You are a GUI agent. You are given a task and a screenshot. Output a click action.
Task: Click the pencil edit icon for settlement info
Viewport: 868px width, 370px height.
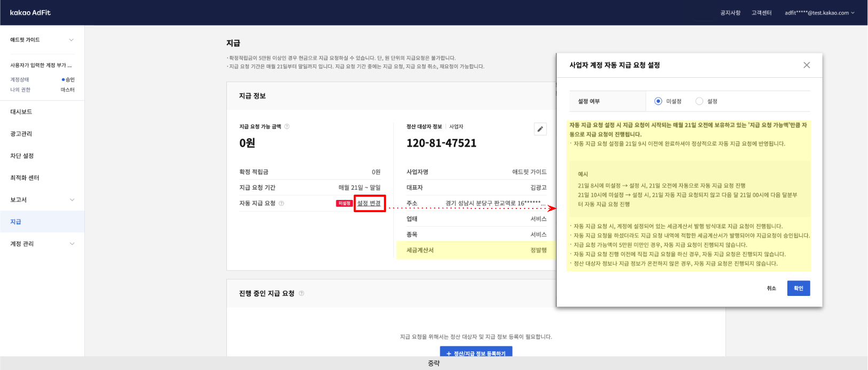pos(540,129)
